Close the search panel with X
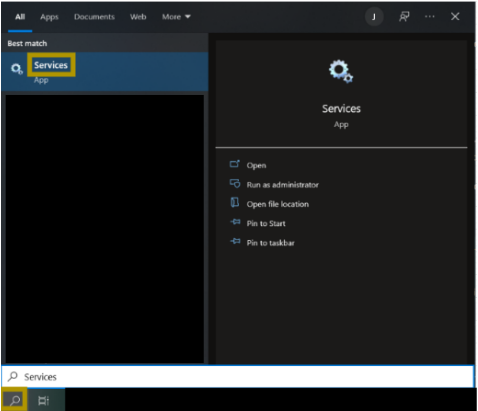The image size is (478, 411). [455, 17]
